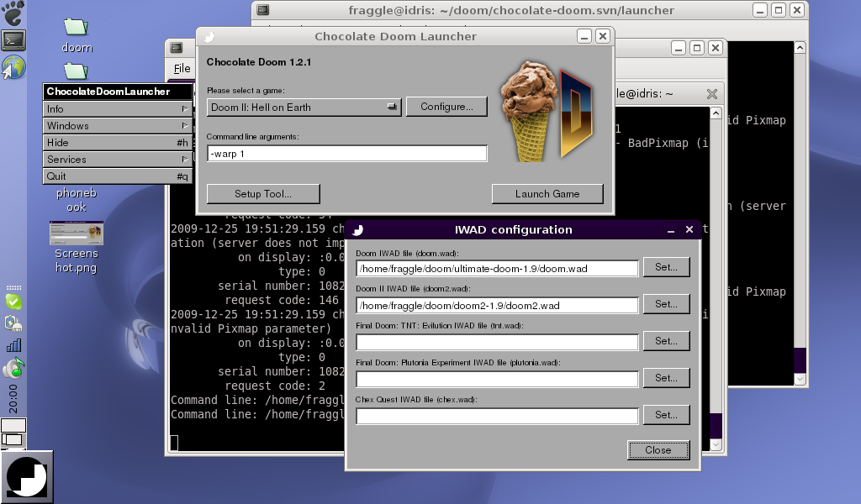This screenshot has width=861, height=504.
Task: Close the terminal tab with the X
Action: point(711,94)
